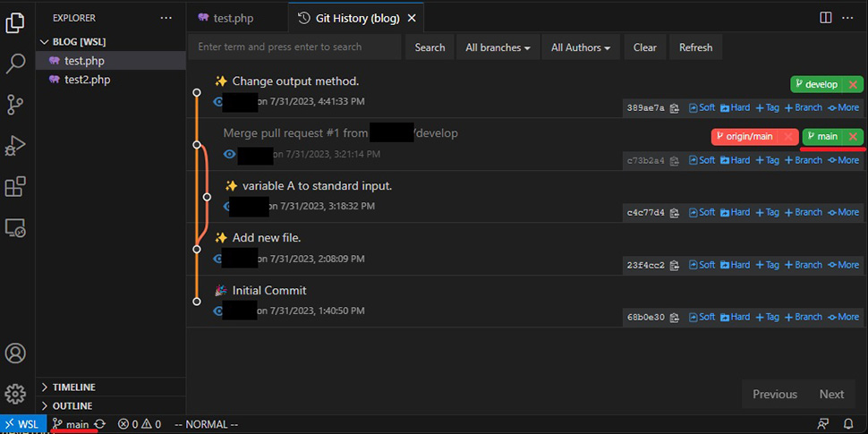The width and height of the screenshot is (868, 434).
Task: Open the notifications bell in status bar
Action: pos(848,424)
